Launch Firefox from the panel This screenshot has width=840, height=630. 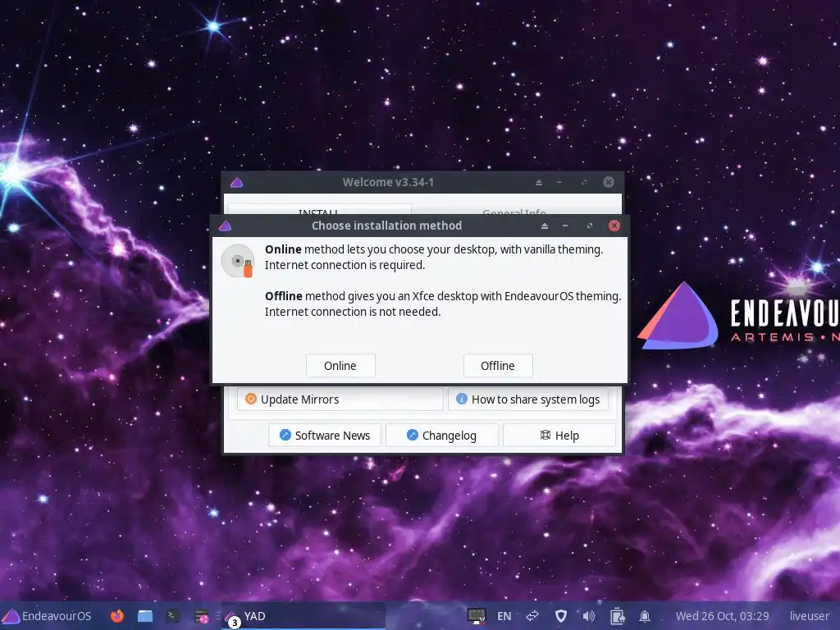(x=116, y=616)
